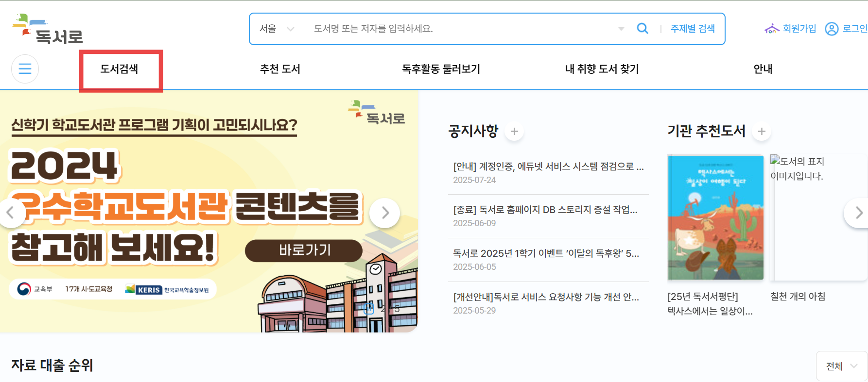Click the 회원가입 text link
The width and height of the screenshot is (868, 382).
(799, 29)
